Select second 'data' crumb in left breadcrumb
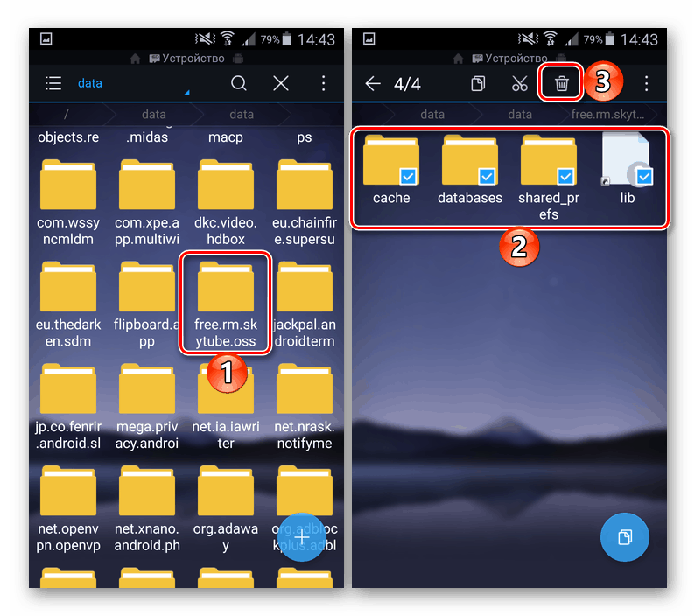Image resolution: width=695 pixels, height=616 pixels. 242,115
